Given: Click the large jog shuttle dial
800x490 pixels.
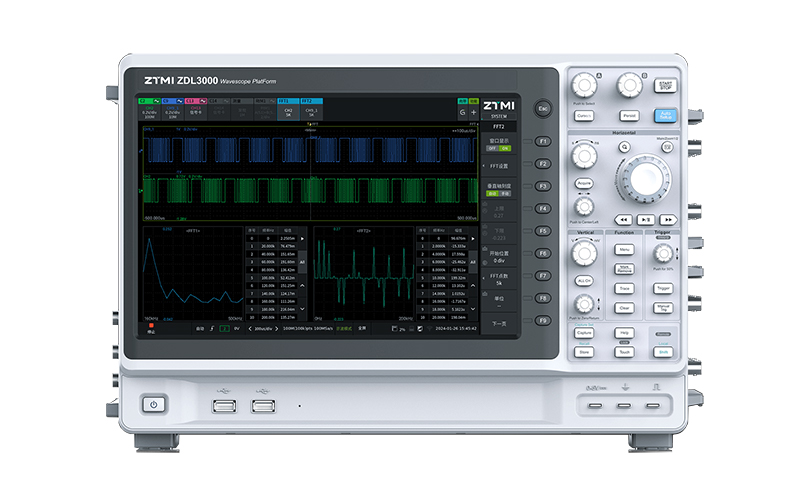Looking at the screenshot, I should [x=646, y=179].
